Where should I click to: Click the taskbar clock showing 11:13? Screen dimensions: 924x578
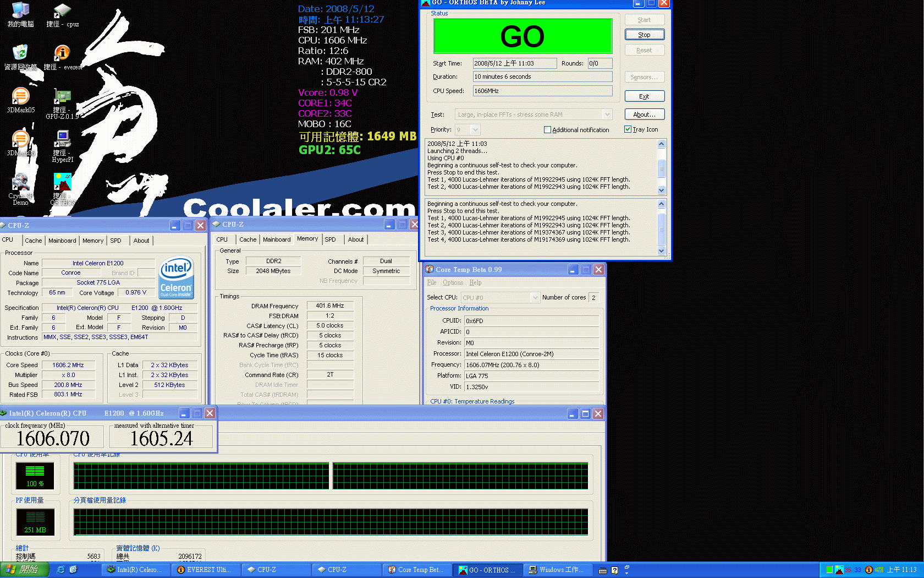(901, 570)
